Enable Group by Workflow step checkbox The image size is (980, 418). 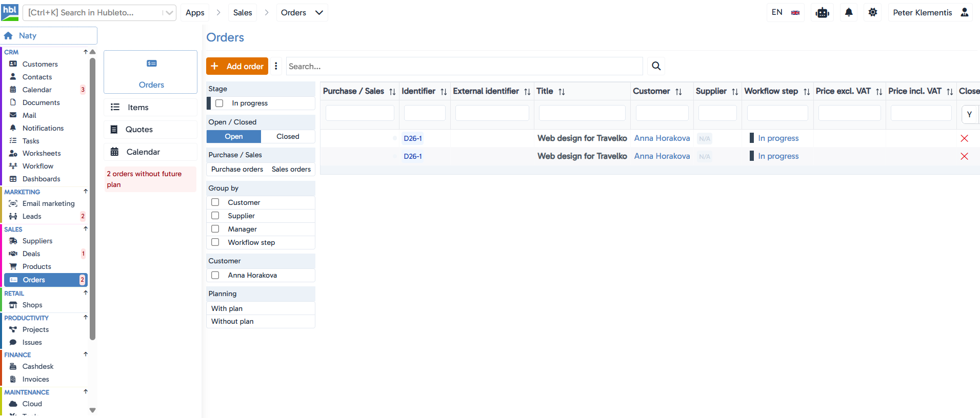click(215, 242)
